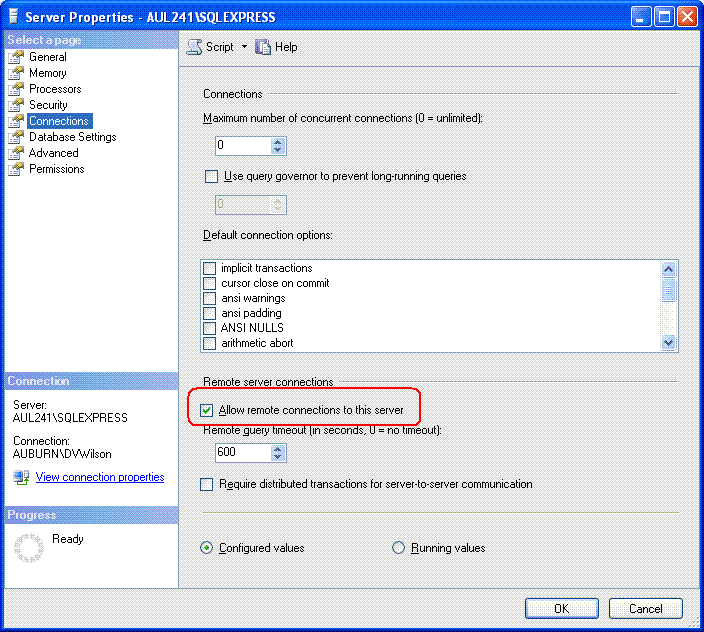The width and height of the screenshot is (704, 632).
Task: Increase maximum concurrent connections value
Action: coord(278,141)
